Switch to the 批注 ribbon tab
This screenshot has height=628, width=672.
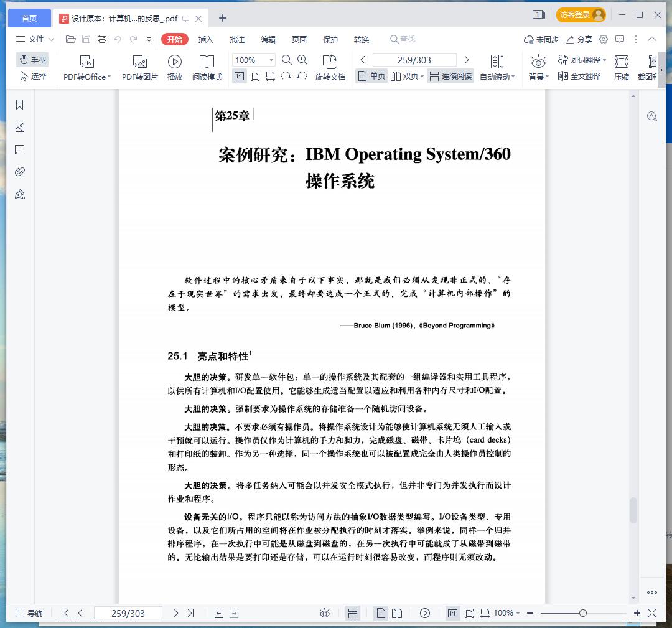coord(237,39)
